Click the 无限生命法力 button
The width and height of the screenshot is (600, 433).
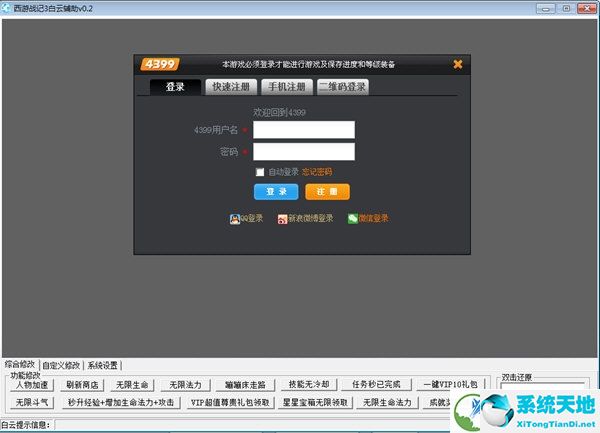(387, 402)
